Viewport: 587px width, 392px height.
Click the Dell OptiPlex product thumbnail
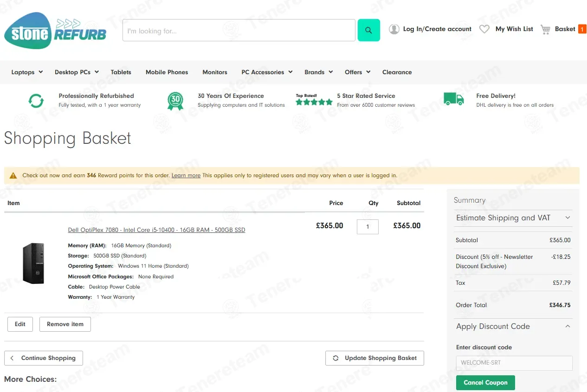pyautogui.click(x=34, y=263)
